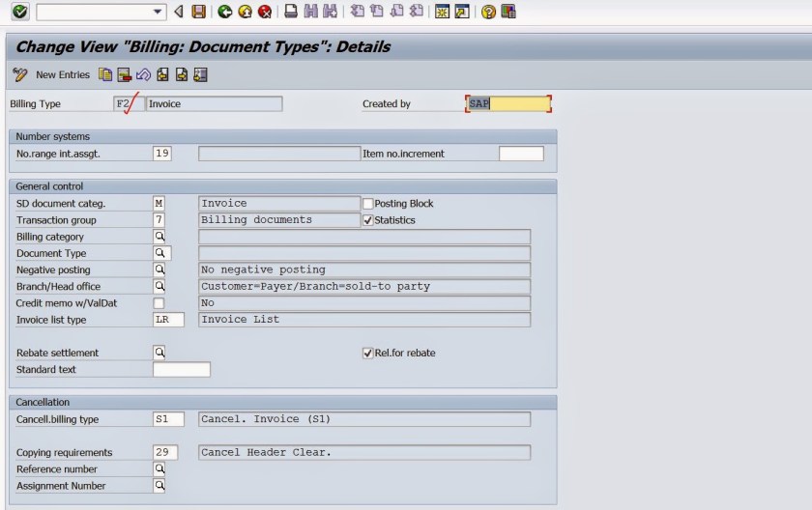The width and height of the screenshot is (812, 510).
Task: Click the red Cancel icon
Action: (264, 12)
